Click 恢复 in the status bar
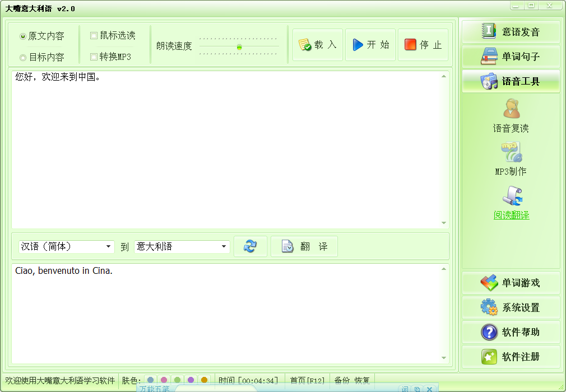The width and height of the screenshot is (566, 392). point(362,380)
